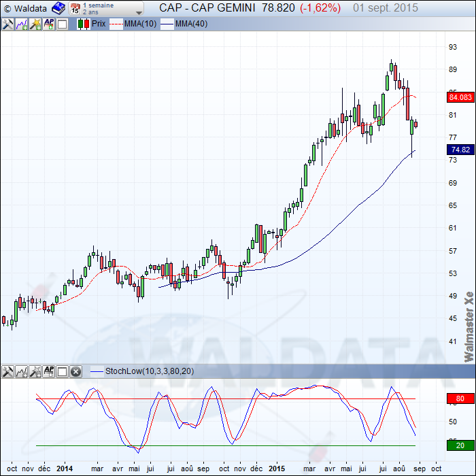Viewport: 476px width, 476px height.
Task: Click the CAP - CAP GEMINI title
Action: coord(207,8)
